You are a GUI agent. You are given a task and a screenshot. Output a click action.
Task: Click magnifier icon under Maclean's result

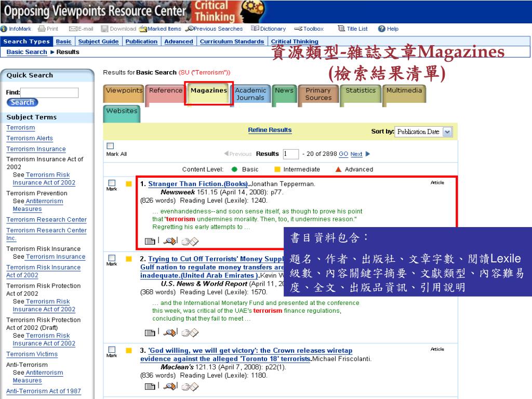[x=170, y=386]
